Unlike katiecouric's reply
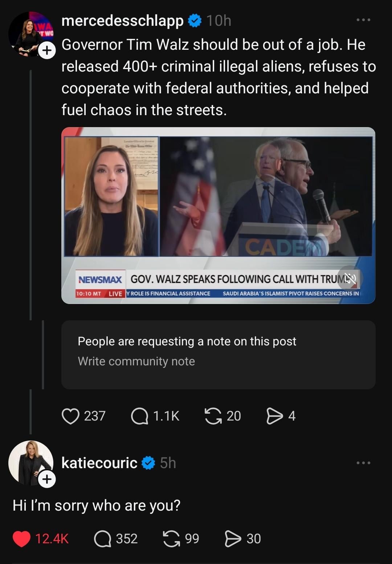392x564 pixels. [22, 539]
